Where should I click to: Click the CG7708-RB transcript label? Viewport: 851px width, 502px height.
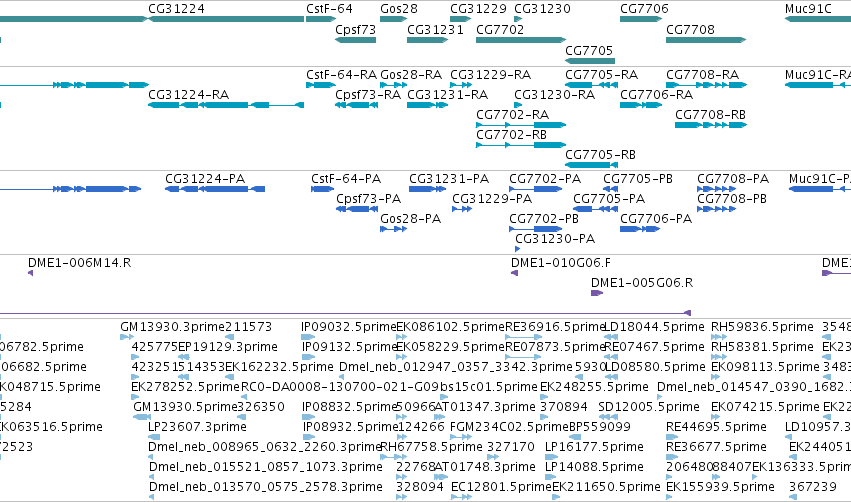tap(710, 115)
